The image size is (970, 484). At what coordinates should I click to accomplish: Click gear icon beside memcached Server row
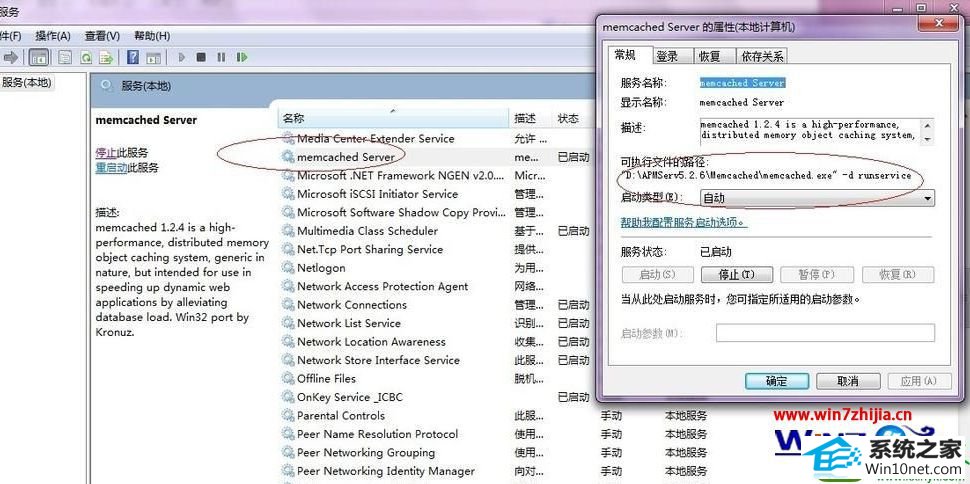(288, 157)
